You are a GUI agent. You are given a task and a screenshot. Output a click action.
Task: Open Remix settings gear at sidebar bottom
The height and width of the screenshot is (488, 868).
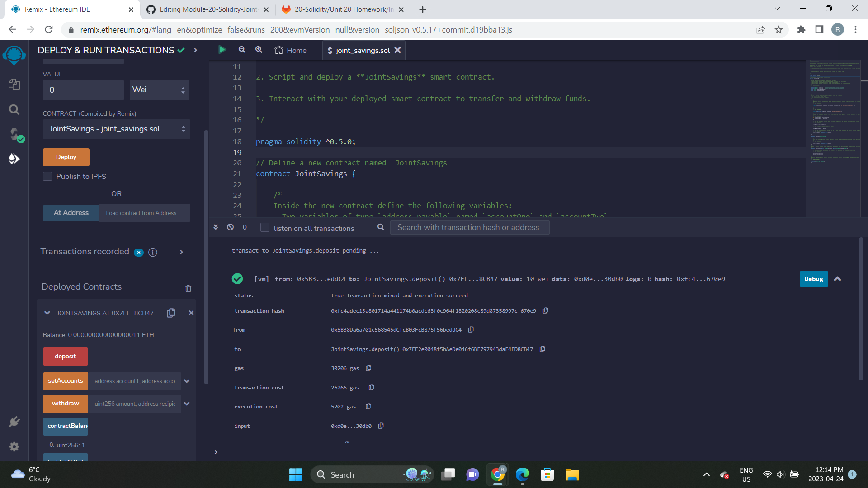[x=14, y=446]
